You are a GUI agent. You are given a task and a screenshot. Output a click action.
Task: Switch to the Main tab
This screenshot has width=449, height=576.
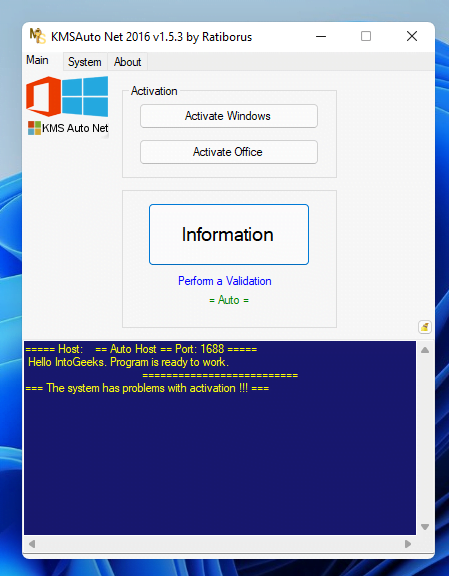coord(37,60)
